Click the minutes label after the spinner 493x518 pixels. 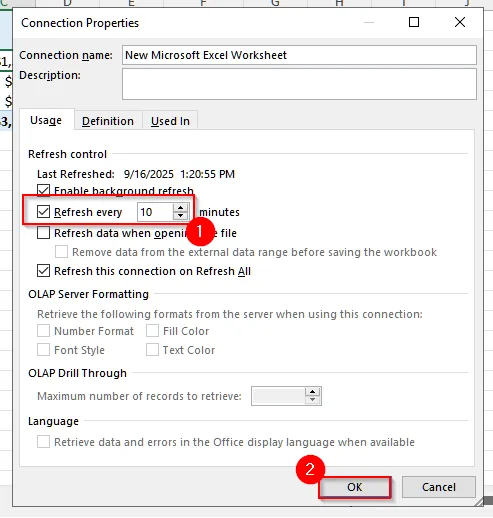(x=219, y=212)
